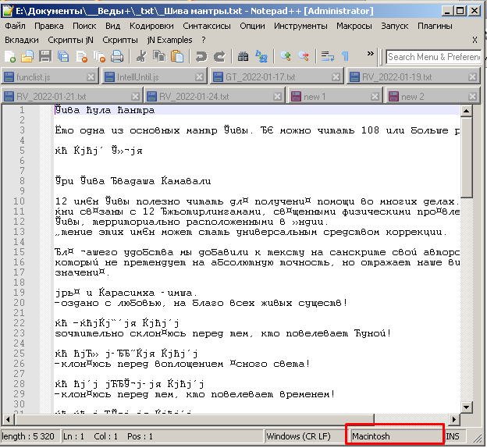
Task: Open the Правка menu
Action: tap(48, 26)
